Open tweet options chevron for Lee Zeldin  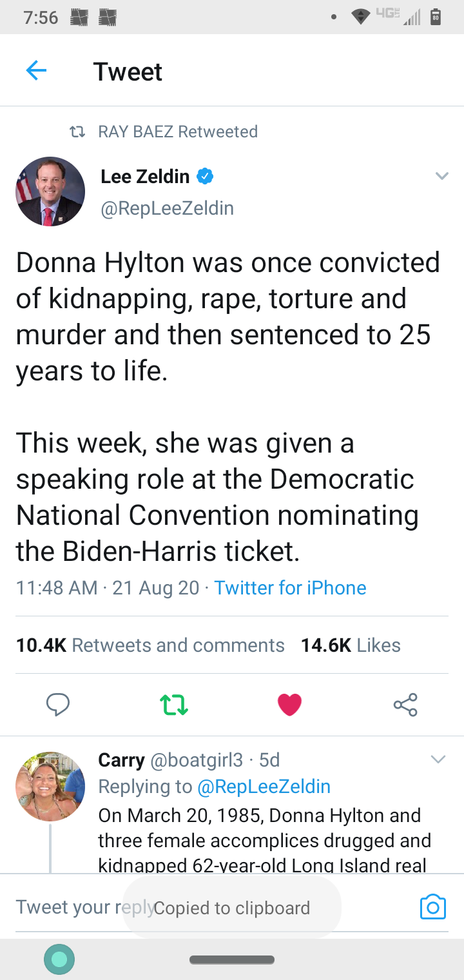(x=441, y=176)
